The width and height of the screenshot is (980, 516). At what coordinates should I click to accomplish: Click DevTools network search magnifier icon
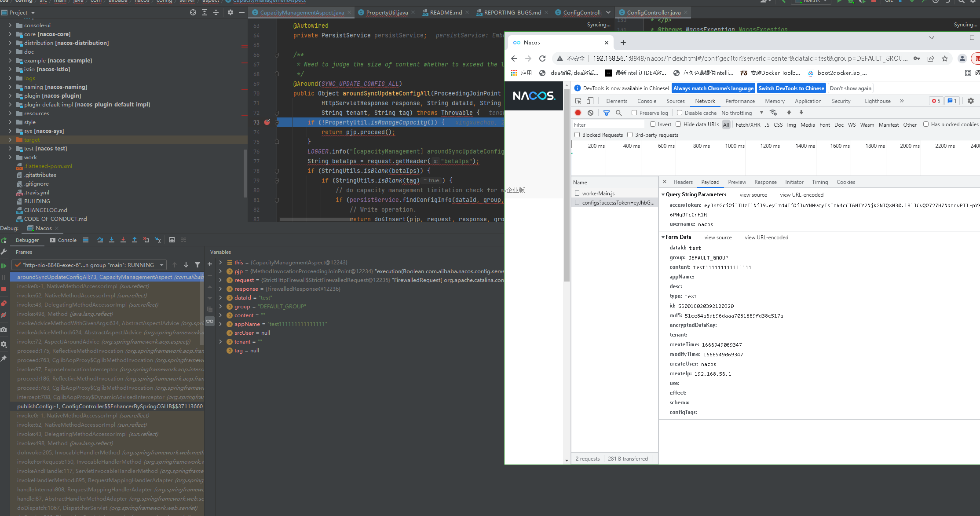pyautogui.click(x=619, y=113)
